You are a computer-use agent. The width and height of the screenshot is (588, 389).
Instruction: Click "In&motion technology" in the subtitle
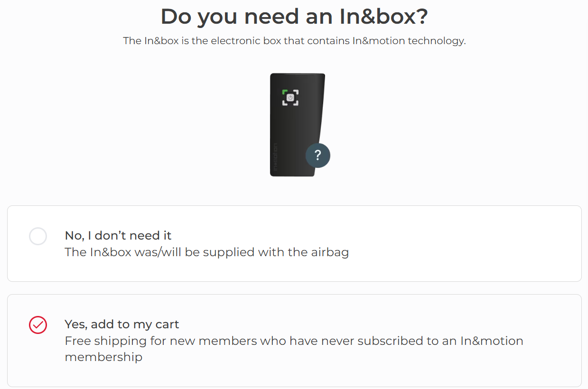tap(409, 41)
